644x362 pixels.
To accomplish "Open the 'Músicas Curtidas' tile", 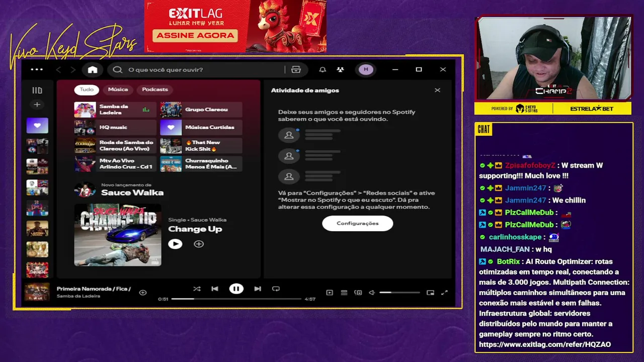I will pyautogui.click(x=201, y=128).
